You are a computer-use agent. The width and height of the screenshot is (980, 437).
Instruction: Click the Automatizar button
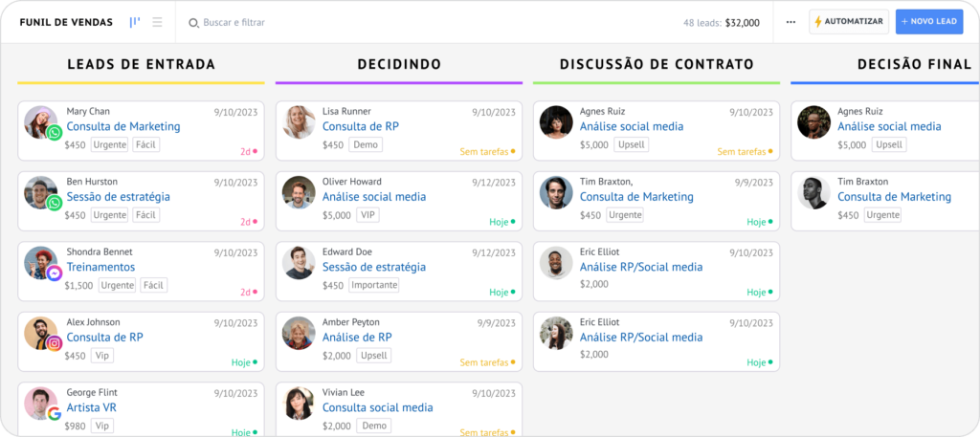pyautogui.click(x=849, y=22)
